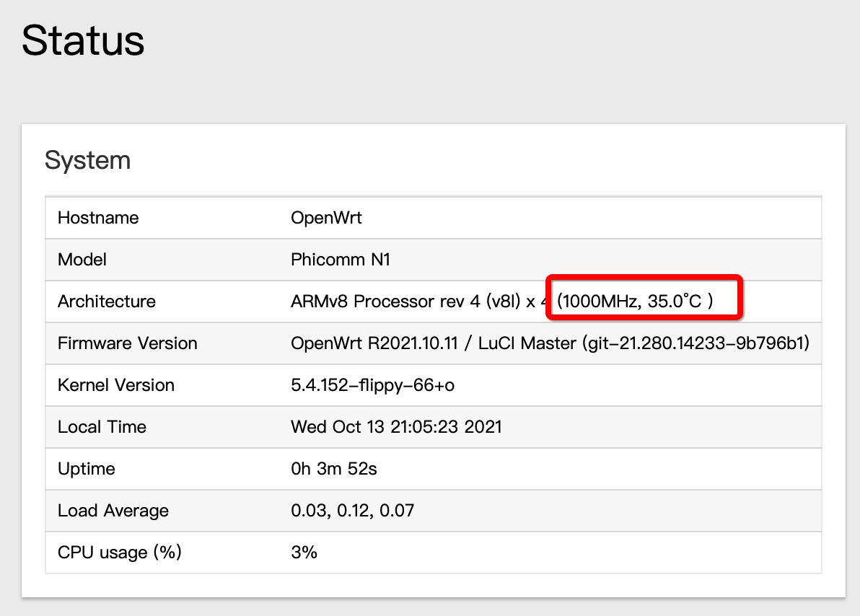Select the Hostname row label
860x616 pixels.
[x=97, y=218]
